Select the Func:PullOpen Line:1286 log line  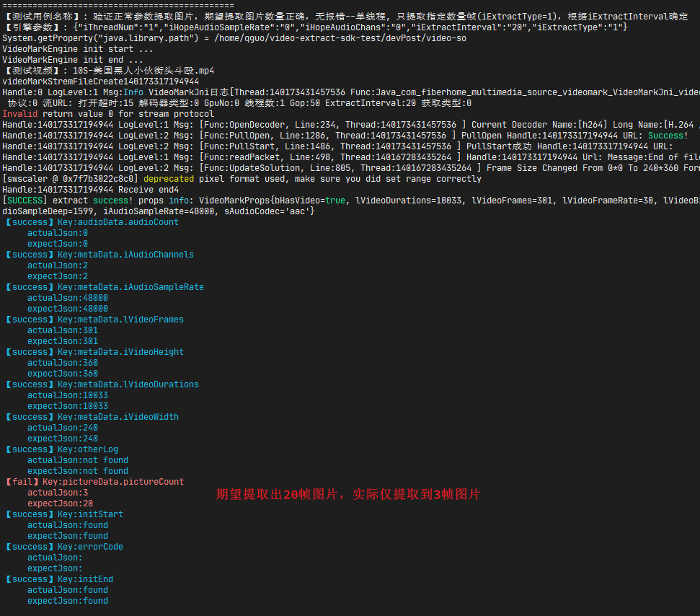pyautogui.click(x=345, y=136)
